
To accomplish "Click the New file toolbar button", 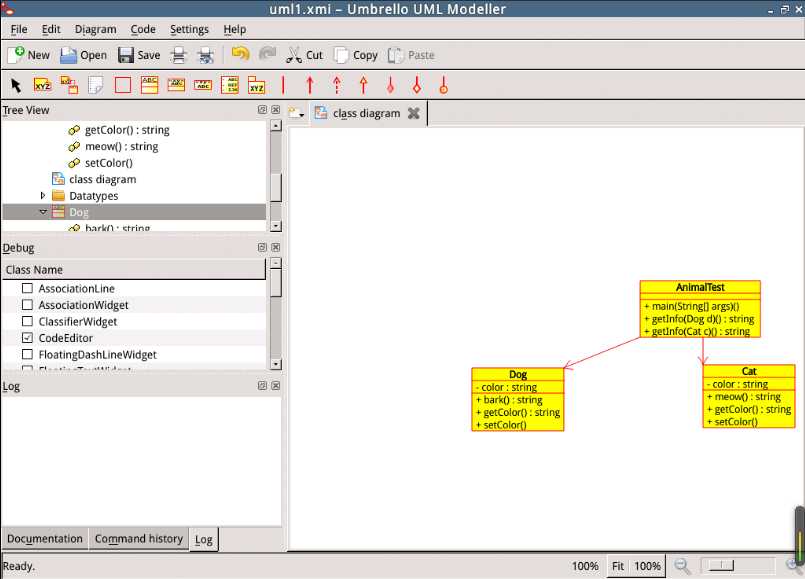I will click(29, 55).
